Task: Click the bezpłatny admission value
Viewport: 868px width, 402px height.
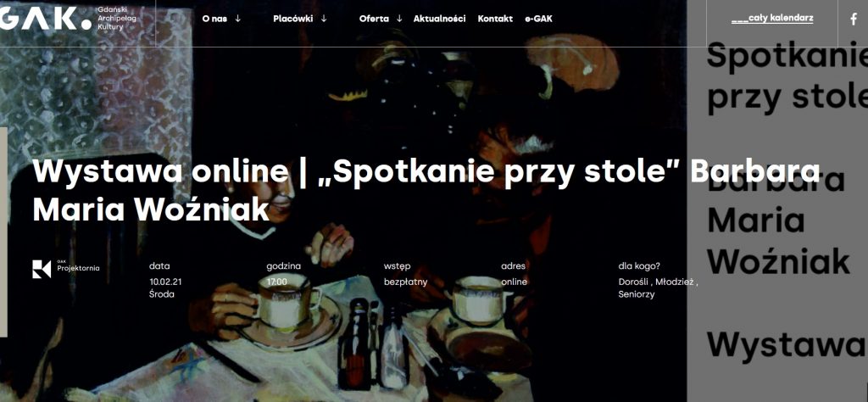Action: [x=406, y=282]
